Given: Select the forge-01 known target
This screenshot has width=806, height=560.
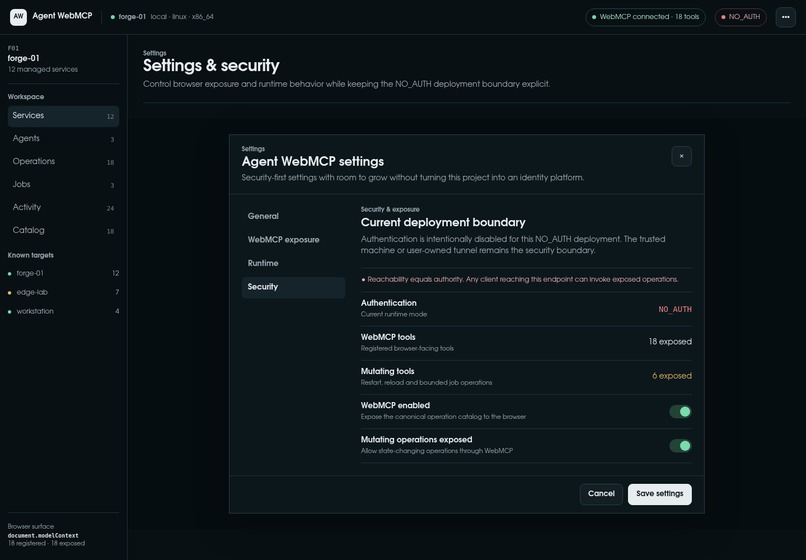Looking at the screenshot, I should tap(63, 273).
